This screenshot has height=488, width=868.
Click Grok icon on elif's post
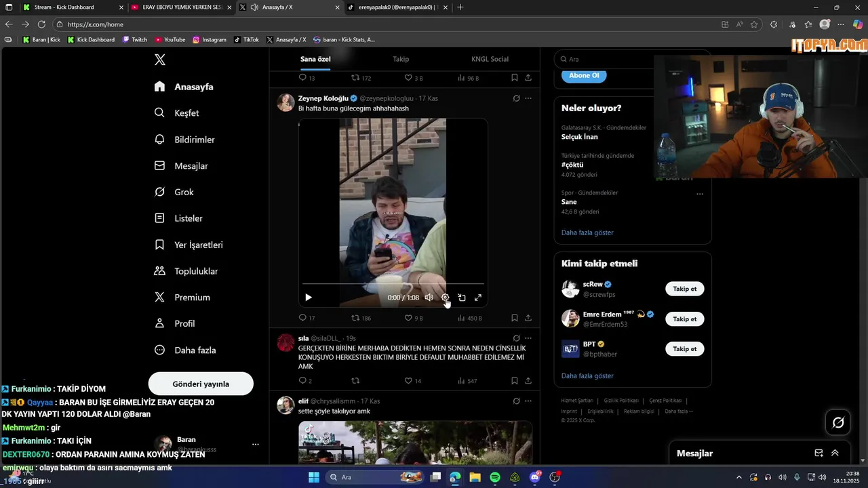coord(516,401)
